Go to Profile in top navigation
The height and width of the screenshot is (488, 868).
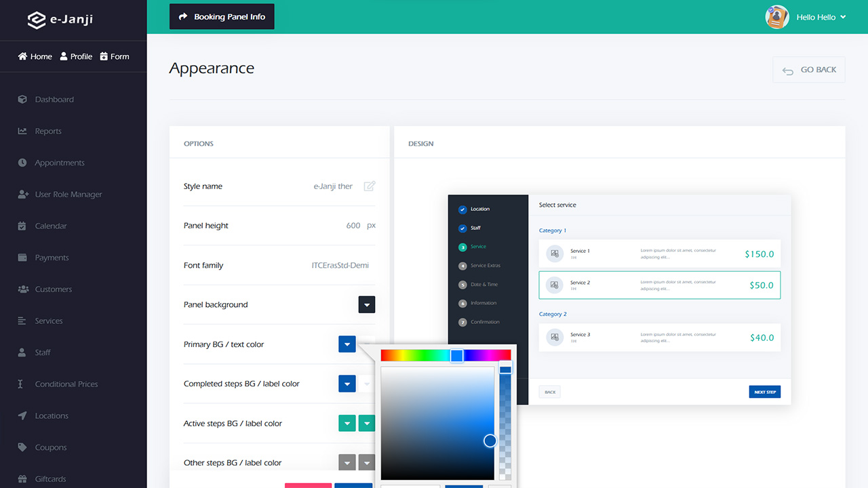click(x=76, y=56)
